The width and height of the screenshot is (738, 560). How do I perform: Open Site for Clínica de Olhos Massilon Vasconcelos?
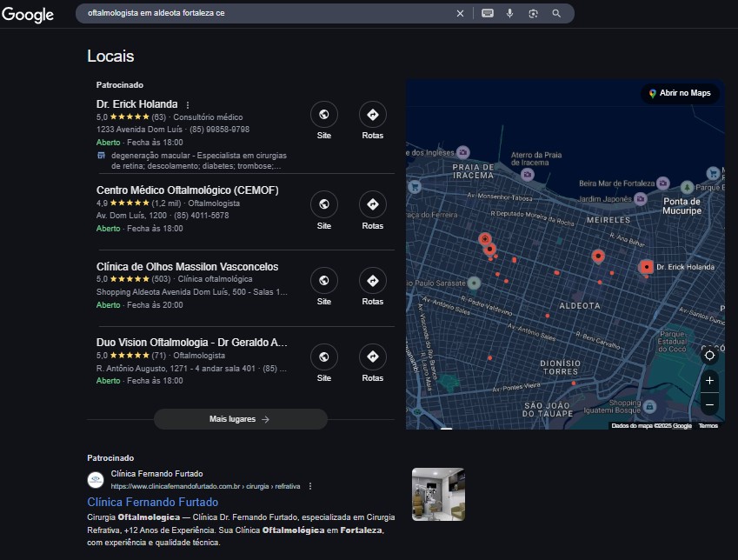pyautogui.click(x=324, y=281)
